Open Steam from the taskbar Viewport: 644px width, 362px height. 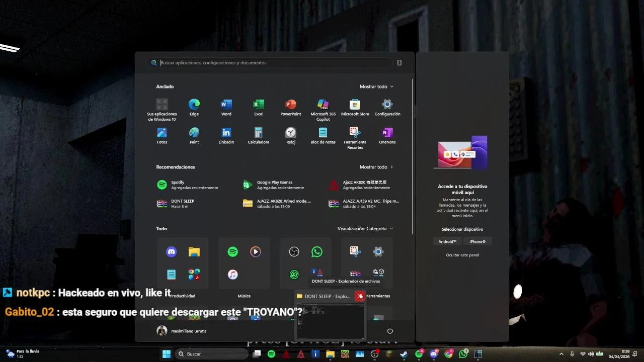(x=404, y=354)
